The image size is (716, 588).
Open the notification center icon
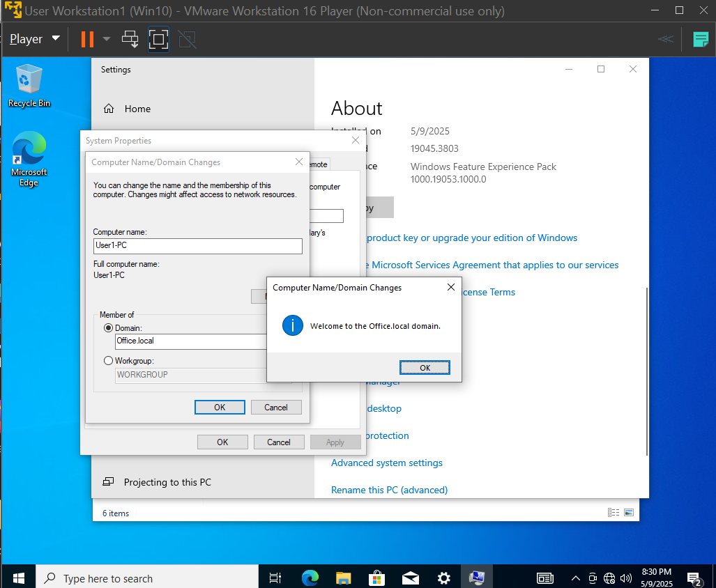(694, 578)
